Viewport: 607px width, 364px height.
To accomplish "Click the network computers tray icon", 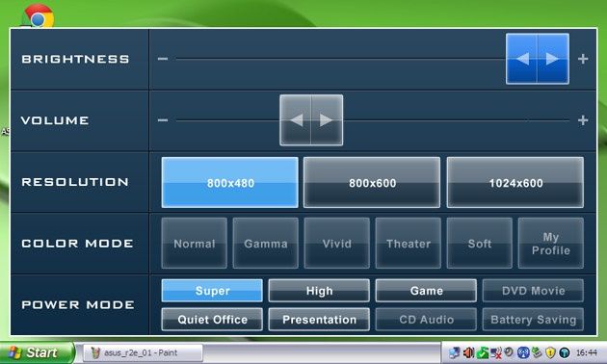I will click(x=455, y=352).
